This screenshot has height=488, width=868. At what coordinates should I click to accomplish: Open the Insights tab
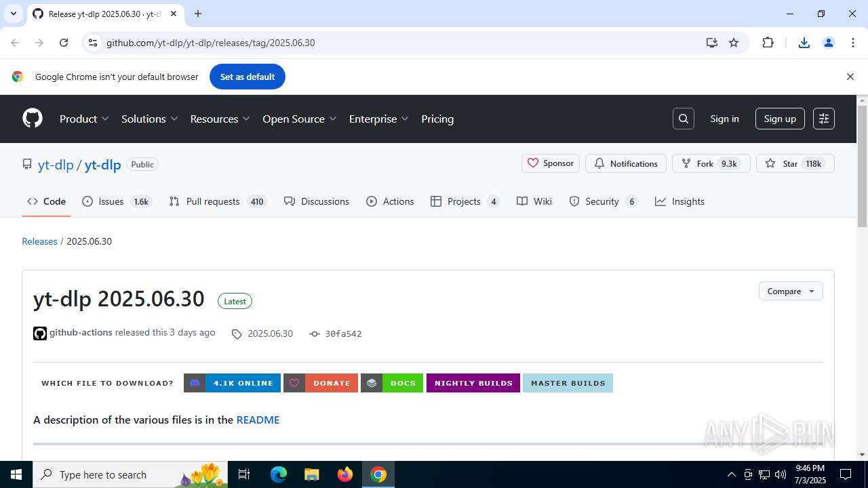[679, 201]
